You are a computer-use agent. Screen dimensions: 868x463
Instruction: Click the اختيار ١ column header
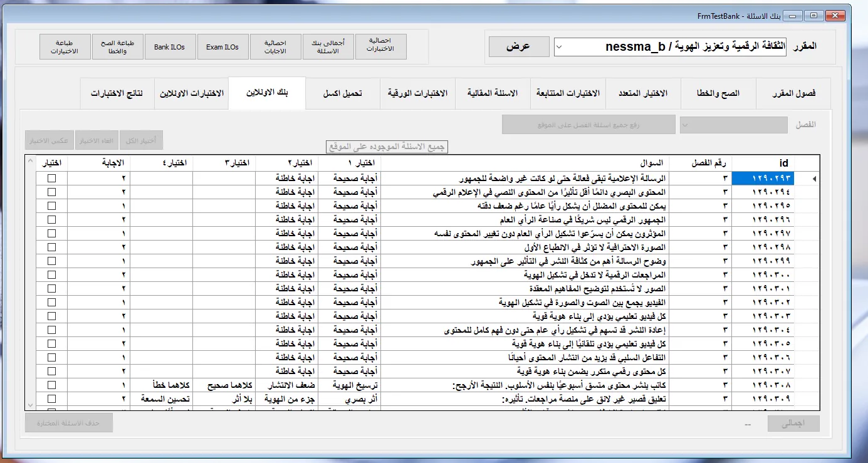coord(349,163)
